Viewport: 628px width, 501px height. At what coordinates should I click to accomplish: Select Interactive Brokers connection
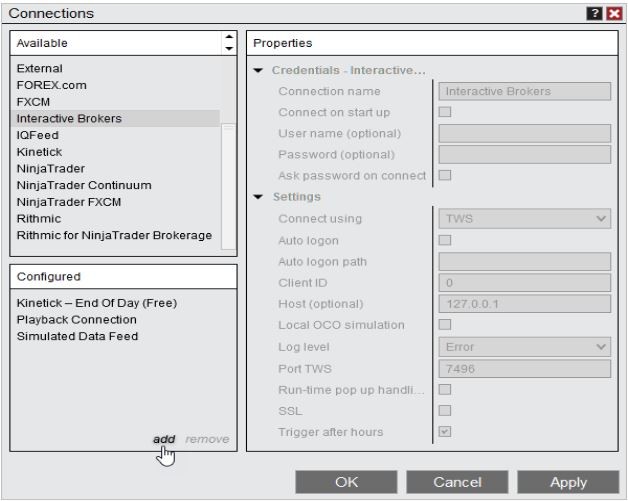coord(115,119)
